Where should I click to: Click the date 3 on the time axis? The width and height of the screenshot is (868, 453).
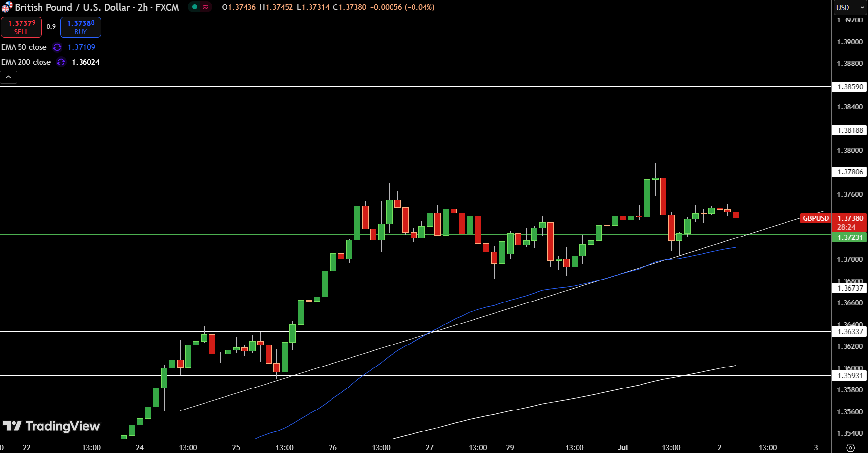[x=816, y=448]
